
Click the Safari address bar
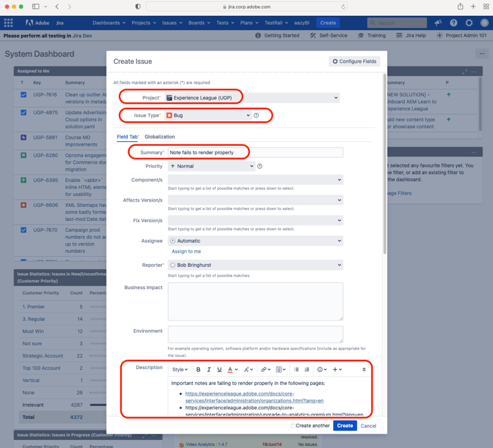tap(246, 7)
